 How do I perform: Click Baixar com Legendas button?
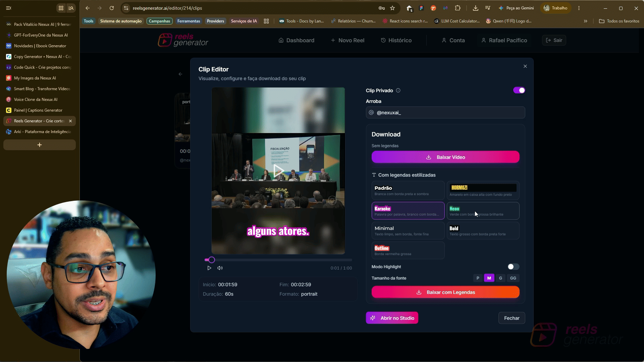(445, 292)
